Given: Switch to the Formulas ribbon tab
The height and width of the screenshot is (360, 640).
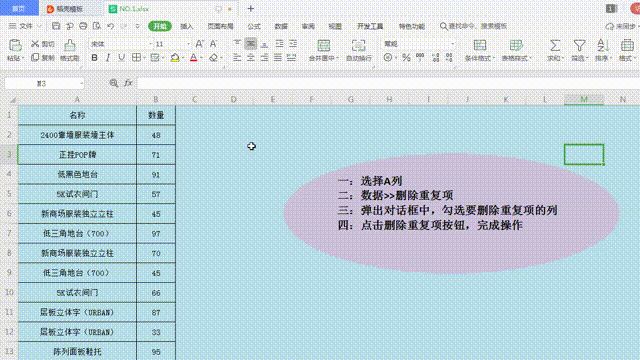Looking at the screenshot, I should click(254, 26).
